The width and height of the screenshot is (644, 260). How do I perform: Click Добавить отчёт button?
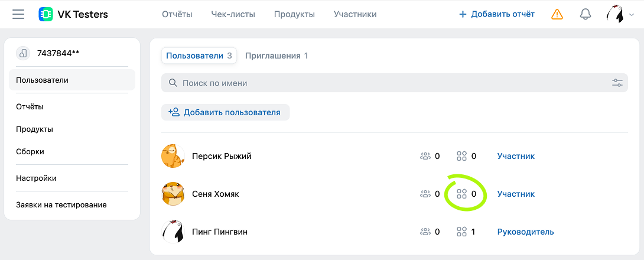(x=496, y=14)
